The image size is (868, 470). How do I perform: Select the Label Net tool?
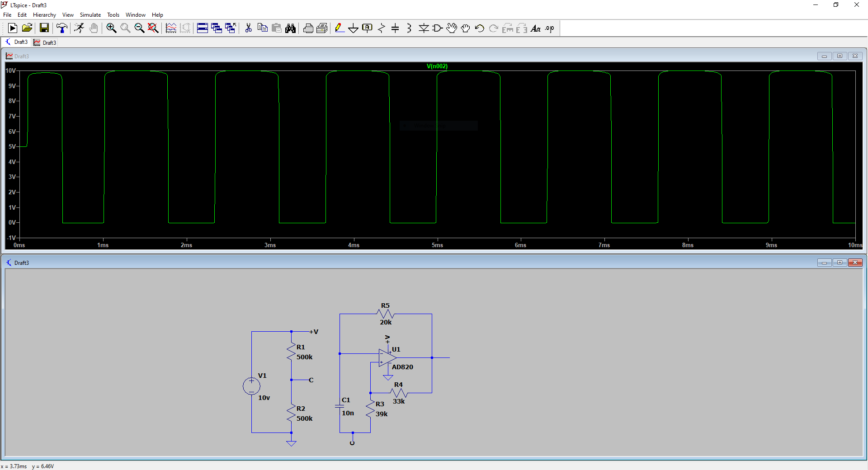[368, 28]
